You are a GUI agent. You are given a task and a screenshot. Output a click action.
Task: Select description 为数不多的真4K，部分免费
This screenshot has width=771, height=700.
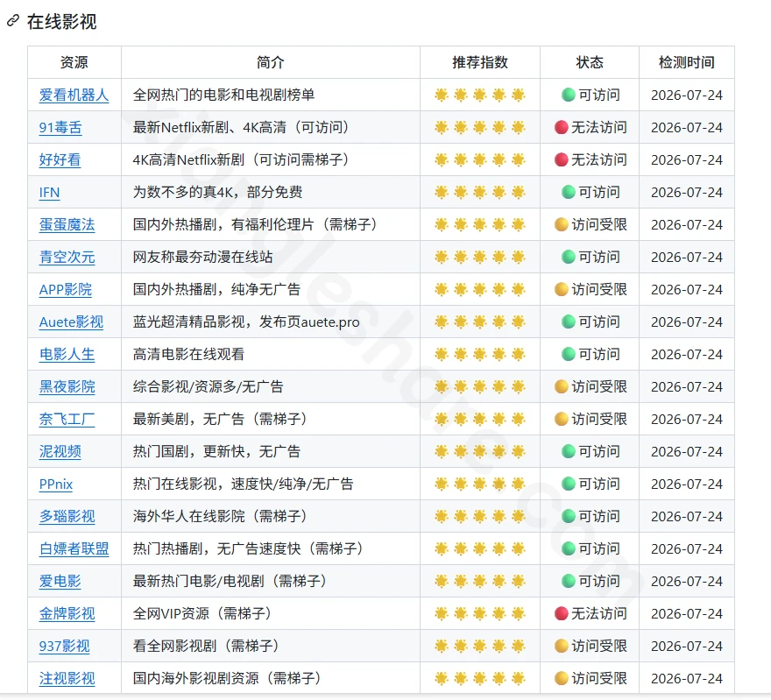point(218,192)
